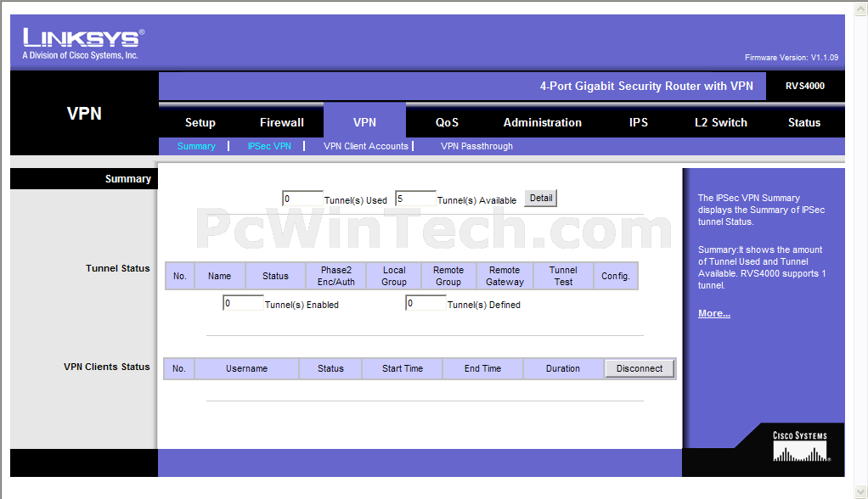The height and width of the screenshot is (499, 868).
Task: Click the Tunnel(s) Available field
Action: pyautogui.click(x=415, y=199)
